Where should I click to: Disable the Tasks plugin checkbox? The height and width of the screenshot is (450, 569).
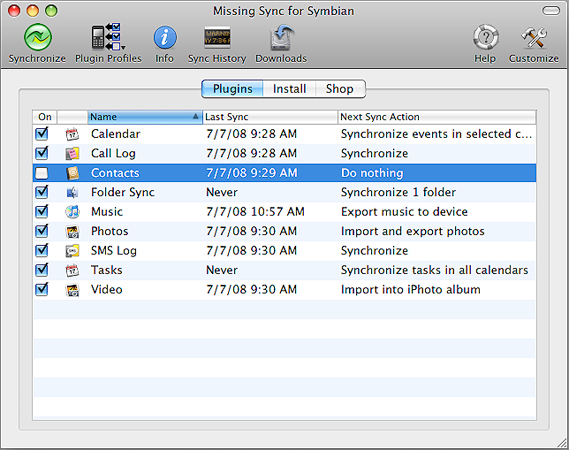pos(41,270)
